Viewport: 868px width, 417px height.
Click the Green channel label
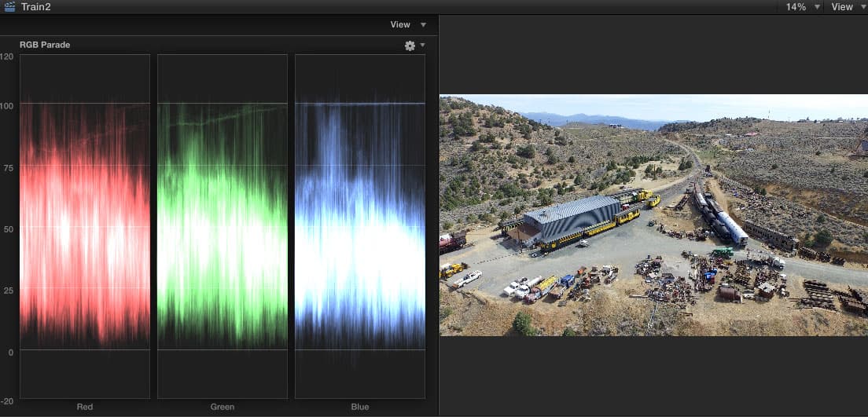coord(222,407)
